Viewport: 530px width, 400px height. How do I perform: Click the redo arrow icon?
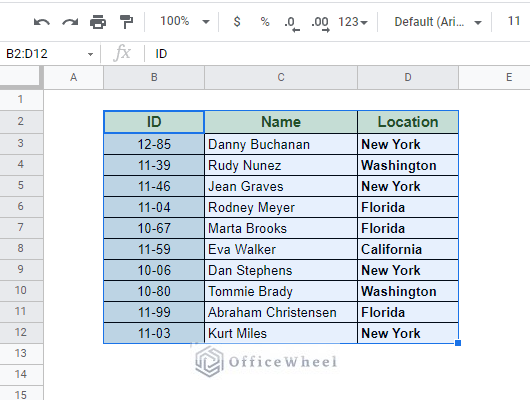coord(70,22)
